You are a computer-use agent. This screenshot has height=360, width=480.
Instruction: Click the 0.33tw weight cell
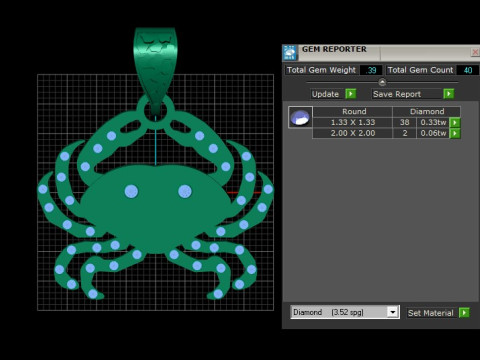(x=433, y=122)
